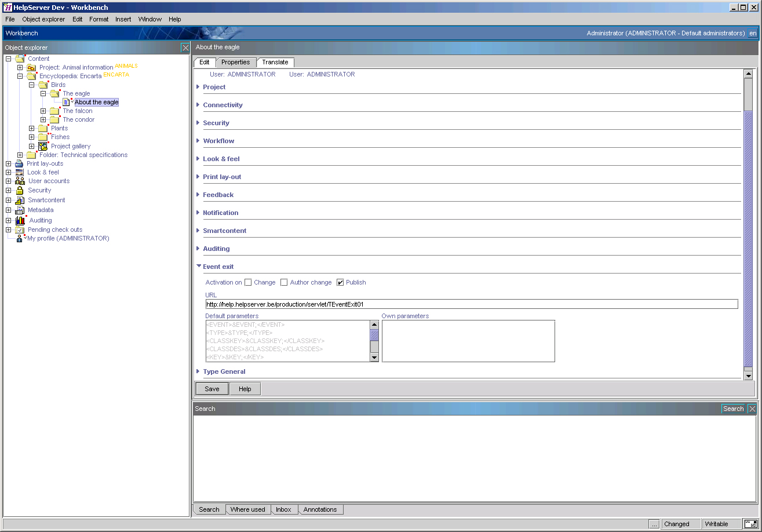This screenshot has height=532, width=762.
Task: Click the My profile user icon
Action: click(19, 238)
